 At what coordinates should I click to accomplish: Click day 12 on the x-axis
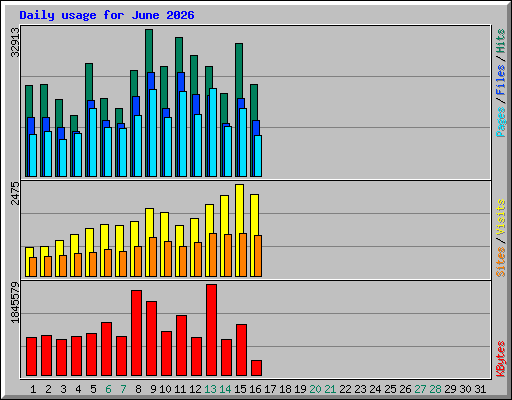pyautogui.click(x=195, y=389)
